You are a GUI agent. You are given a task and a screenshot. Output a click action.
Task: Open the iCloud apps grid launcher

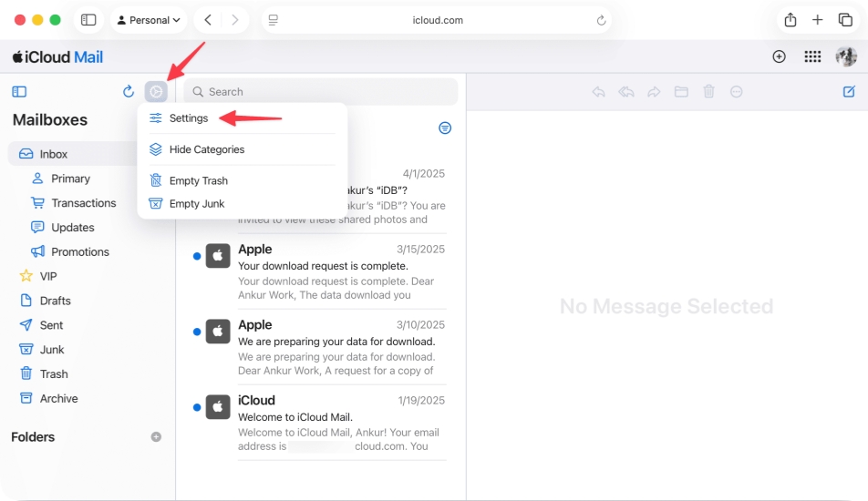(x=812, y=56)
